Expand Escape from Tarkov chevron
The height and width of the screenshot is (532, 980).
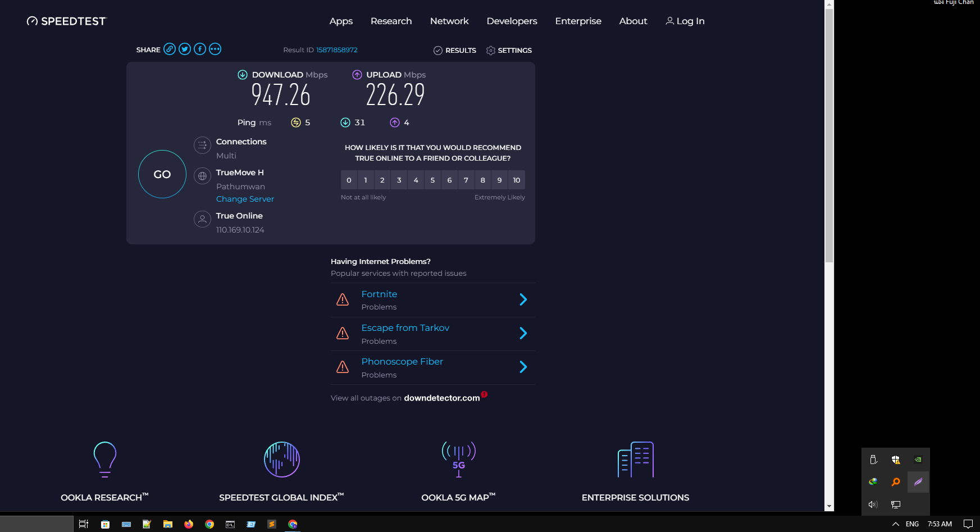523,333
